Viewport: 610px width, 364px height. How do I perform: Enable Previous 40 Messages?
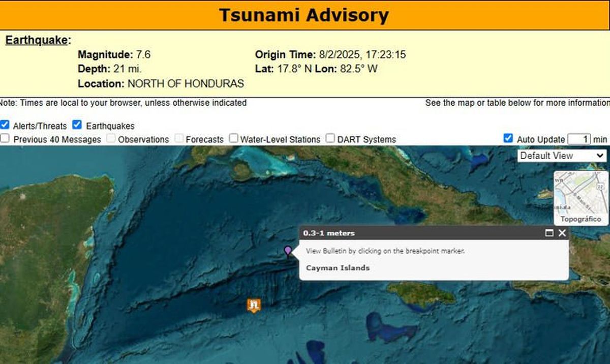[5, 138]
